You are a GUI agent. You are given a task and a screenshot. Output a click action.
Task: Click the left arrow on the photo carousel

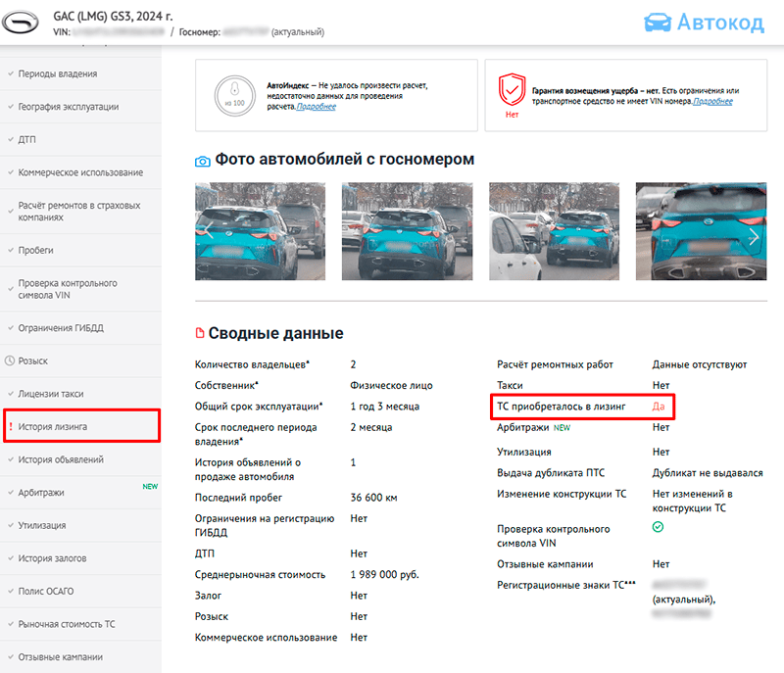(x=209, y=236)
